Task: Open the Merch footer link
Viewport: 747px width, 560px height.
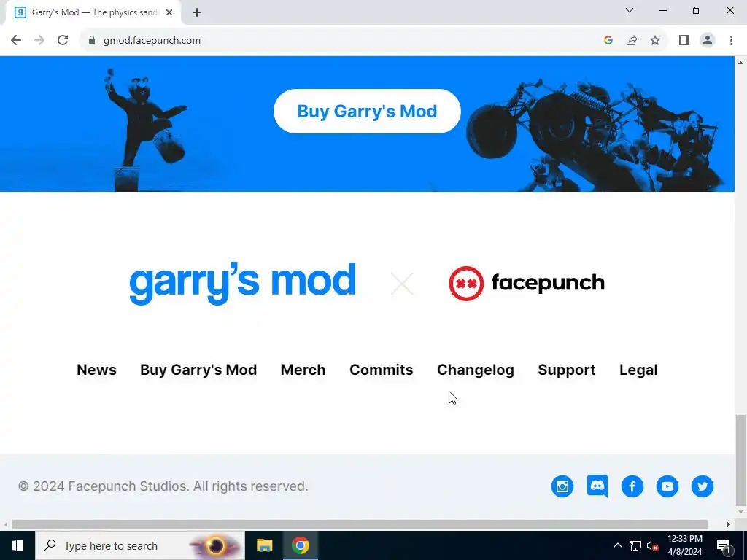Action: [303, 370]
